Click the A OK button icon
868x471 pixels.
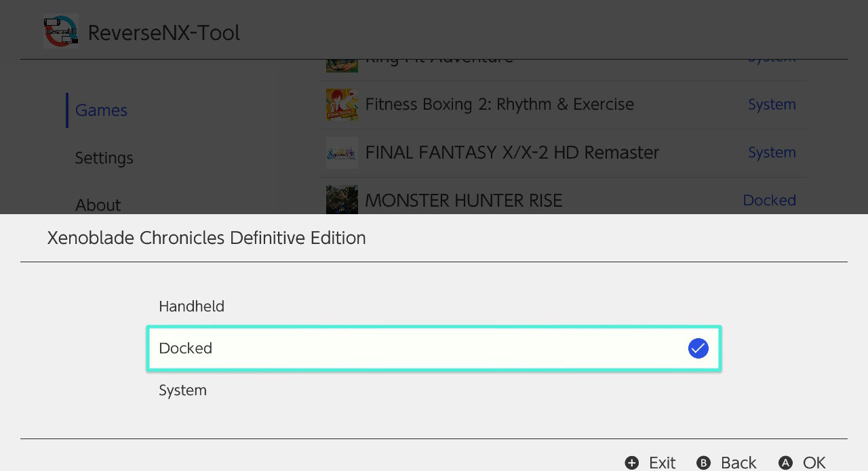[786, 463]
